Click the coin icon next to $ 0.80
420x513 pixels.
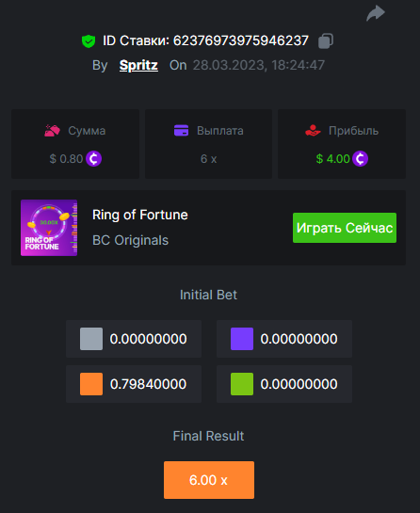coord(93,159)
